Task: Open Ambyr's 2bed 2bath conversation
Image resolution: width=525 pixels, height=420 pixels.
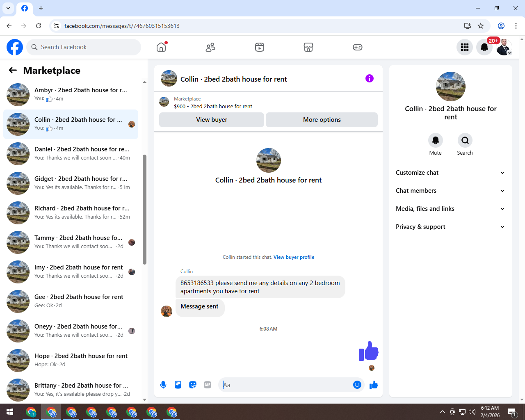Action: click(71, 95)
